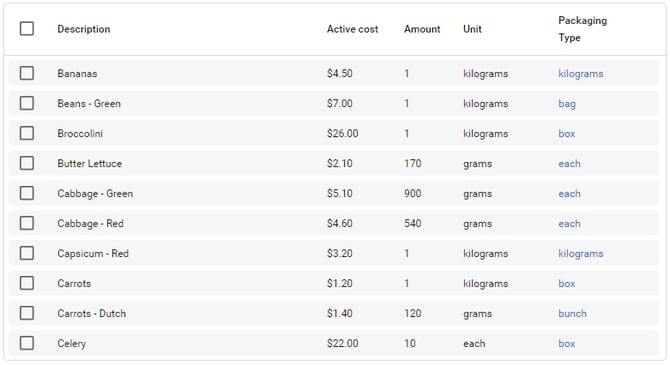Check the Bananas row checkbox
The image size is (670, 365).
click(x=27, y=73)
